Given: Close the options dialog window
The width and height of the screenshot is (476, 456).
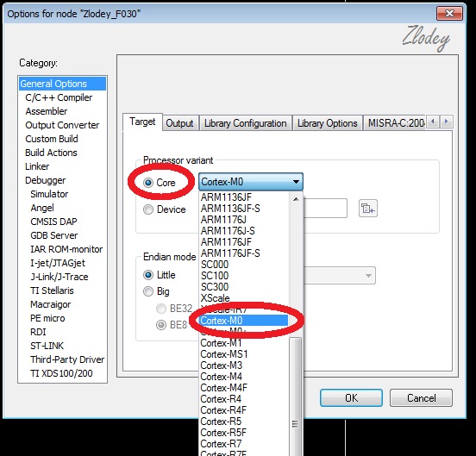Looking at the screenshot, I should (x=449, y=13).
